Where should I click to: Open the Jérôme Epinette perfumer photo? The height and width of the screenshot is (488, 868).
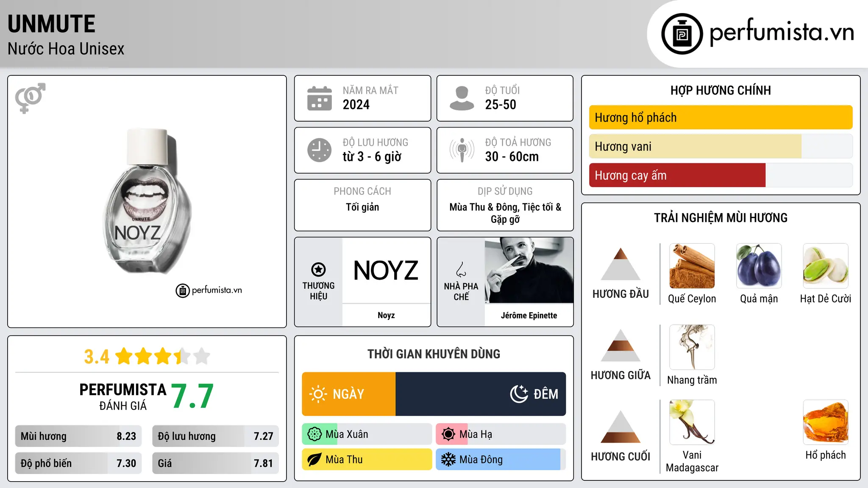click(529, 270)
